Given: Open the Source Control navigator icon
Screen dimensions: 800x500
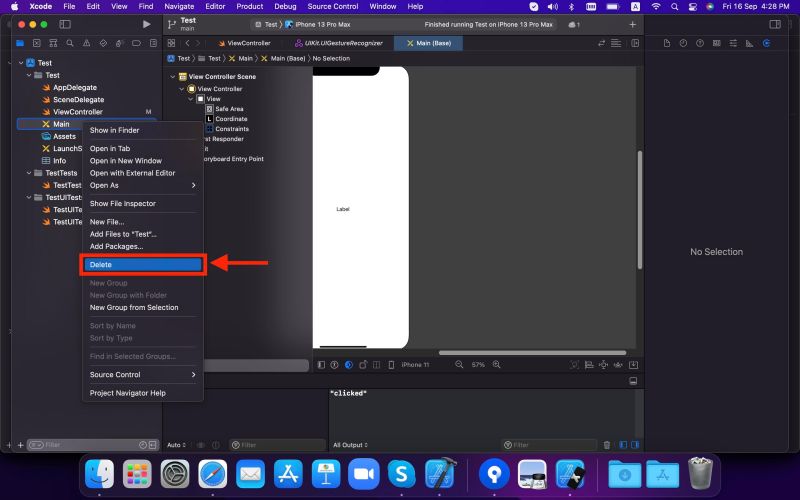Looking at the screenshot, I should (37, 43).
